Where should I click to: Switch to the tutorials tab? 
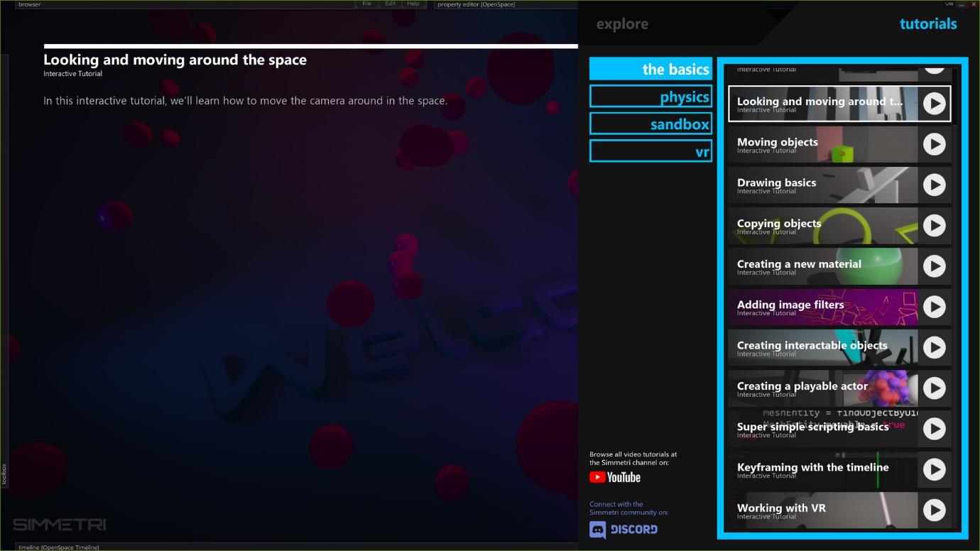point(928,24)
